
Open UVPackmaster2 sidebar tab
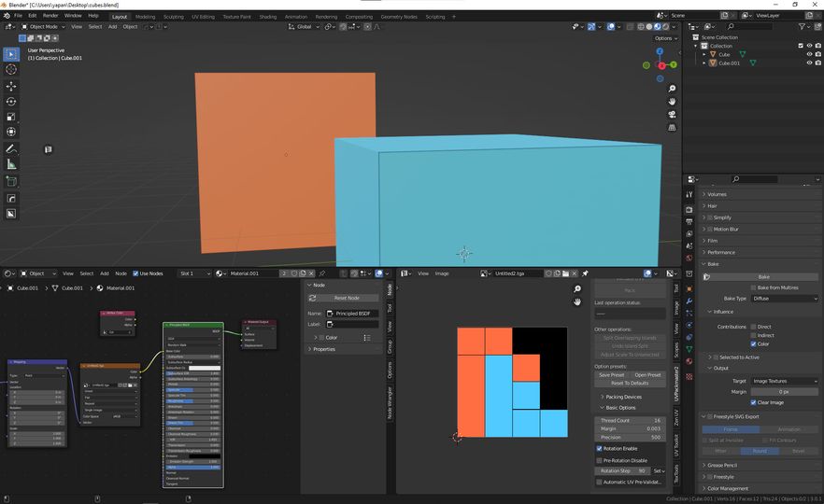[x=676, y=385]
